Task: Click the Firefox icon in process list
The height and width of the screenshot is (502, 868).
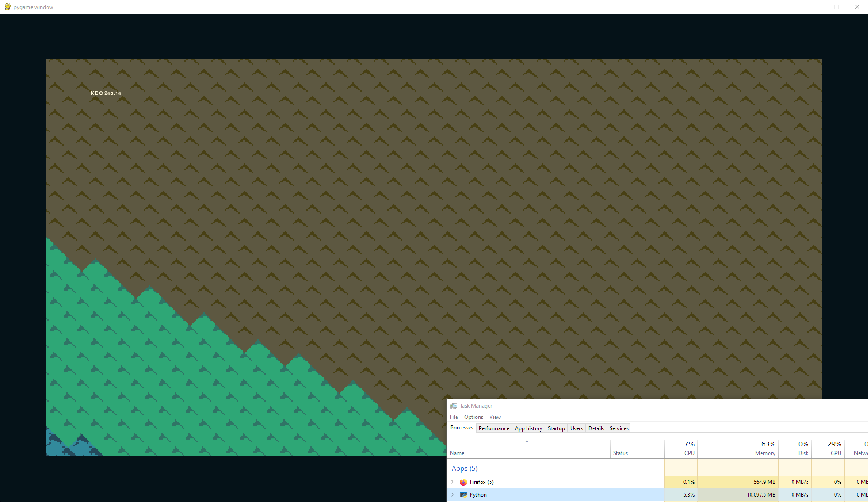Action: click(463, 482)
